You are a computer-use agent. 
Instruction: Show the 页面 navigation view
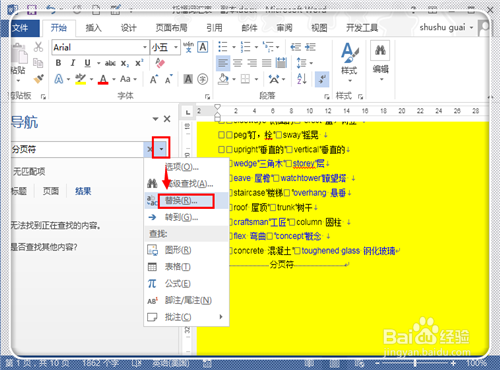(x=51, y=191)
